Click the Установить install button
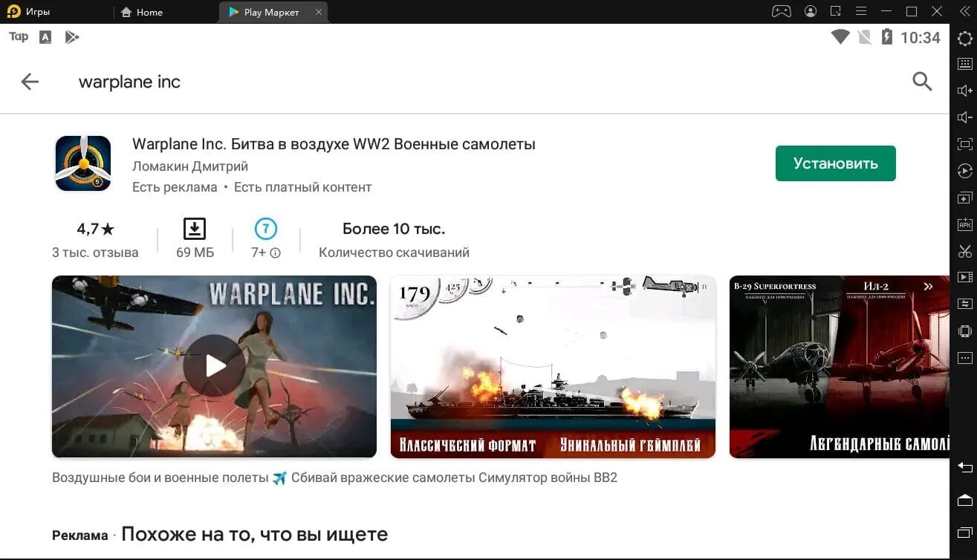This screenshot has width=977, height=560. pyautogui.click(x=835, y=163)
